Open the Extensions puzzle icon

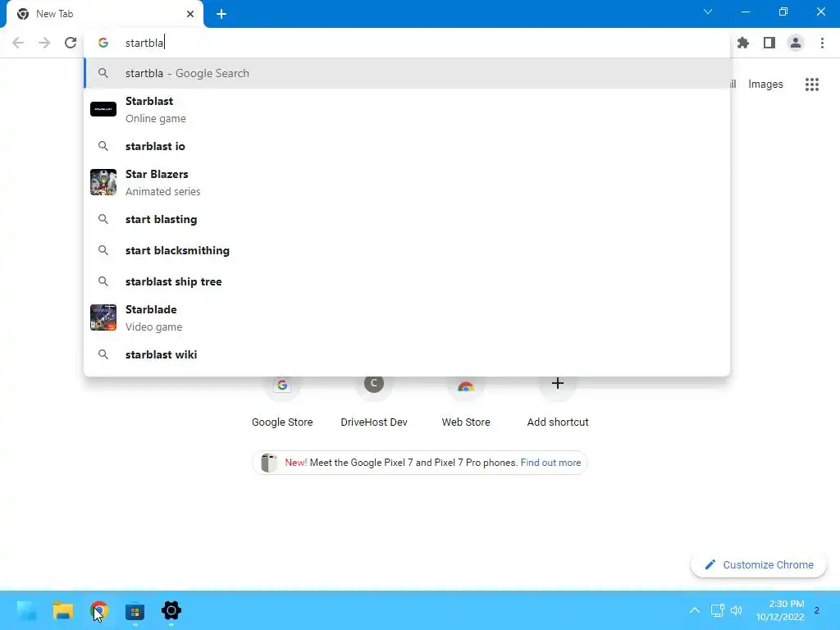[743, 43]
